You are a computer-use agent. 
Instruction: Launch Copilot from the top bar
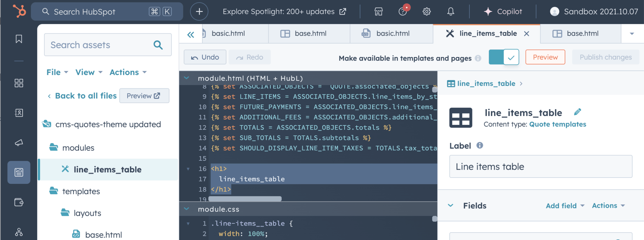click(503, 11)
